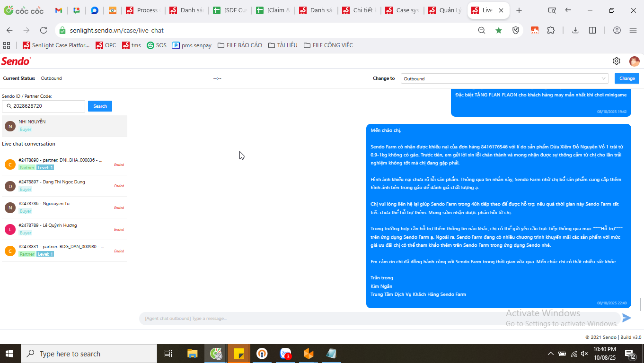This screenshot has width=644, height=363.
Task: Click the taskbar search box
Action: 89,354
